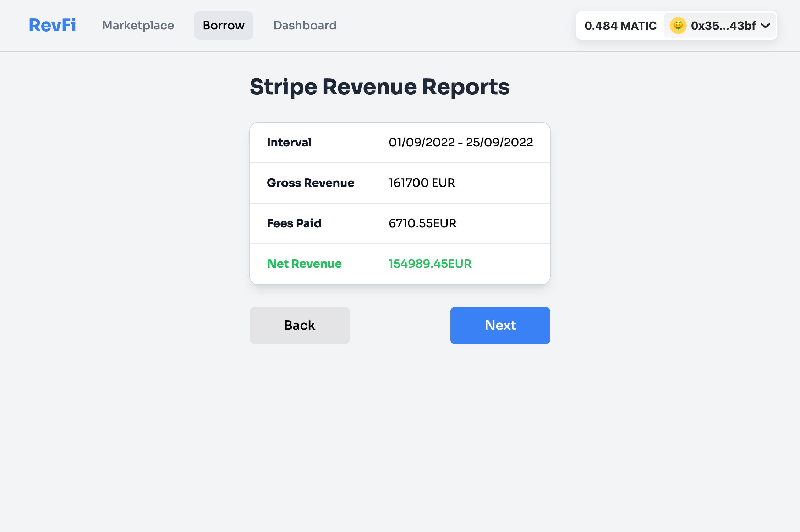Open the 0x35...43bf wallet account menu
Image resolution: width=800 pixels, height=532 pixels.
tap(720, 26)
